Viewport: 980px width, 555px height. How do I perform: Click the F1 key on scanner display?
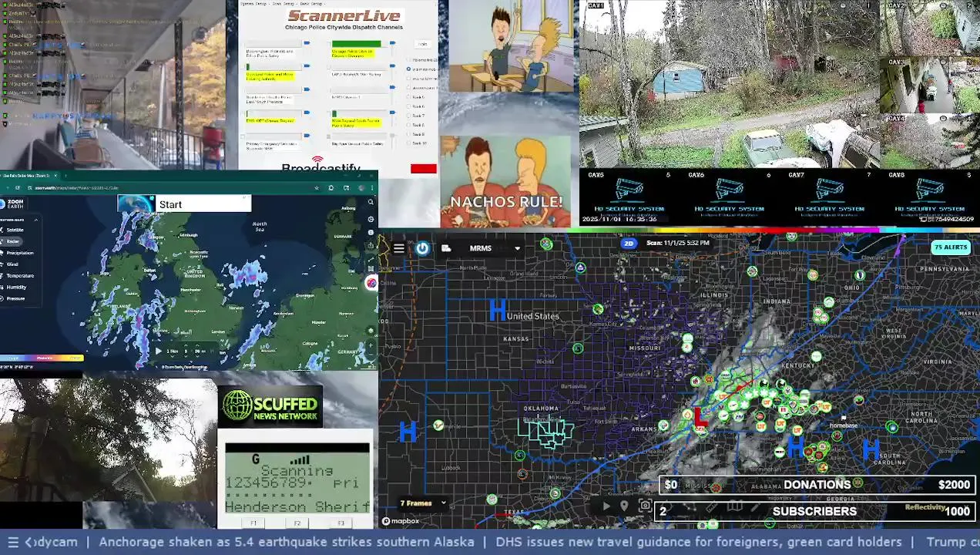(x=253, y=523)
